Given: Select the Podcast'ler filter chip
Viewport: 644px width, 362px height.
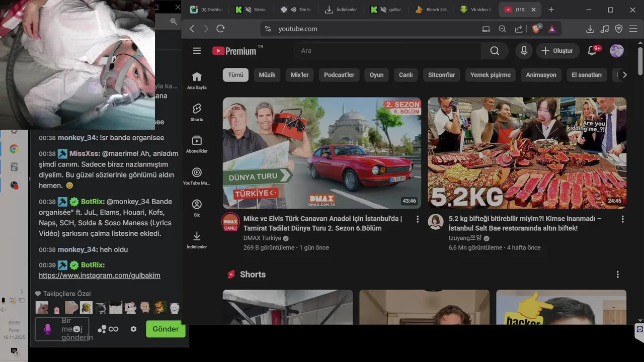Looking at the screenshot, I should coord(339,75).
